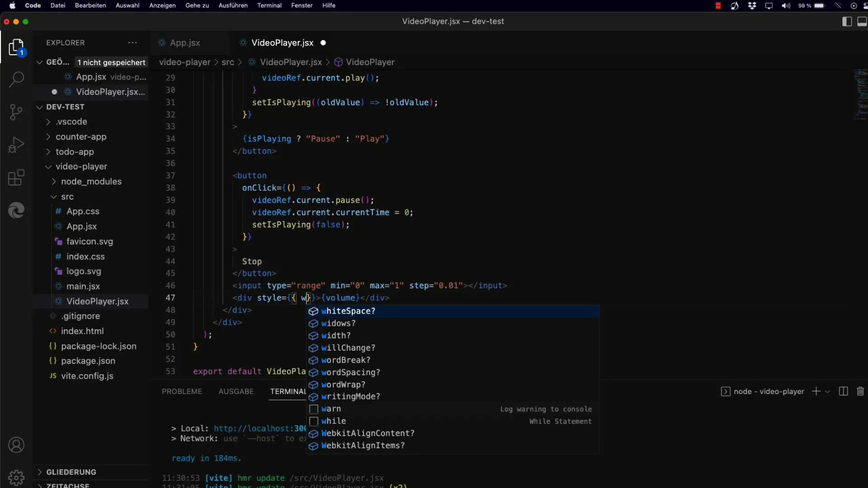The height and width of the screenshot is (488, 868).
Task: Open the Manage gear settings icon
Action: click(16, 477)
